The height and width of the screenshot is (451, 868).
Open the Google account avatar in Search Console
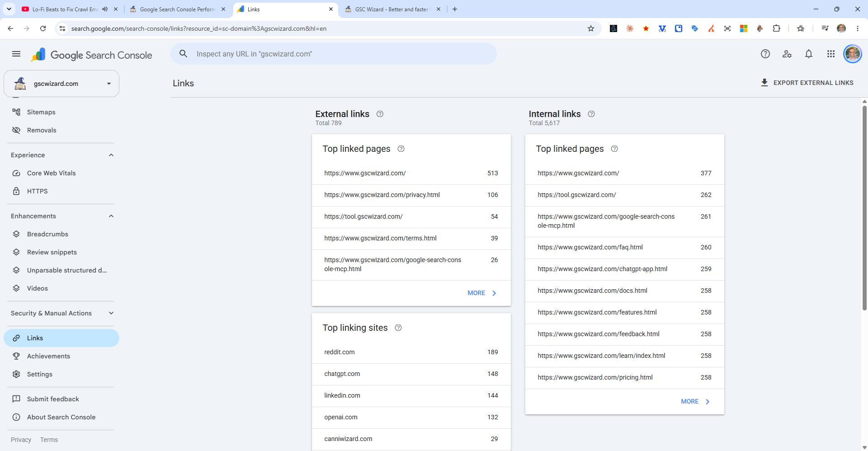pyautogui.click(x=853, y=54)
